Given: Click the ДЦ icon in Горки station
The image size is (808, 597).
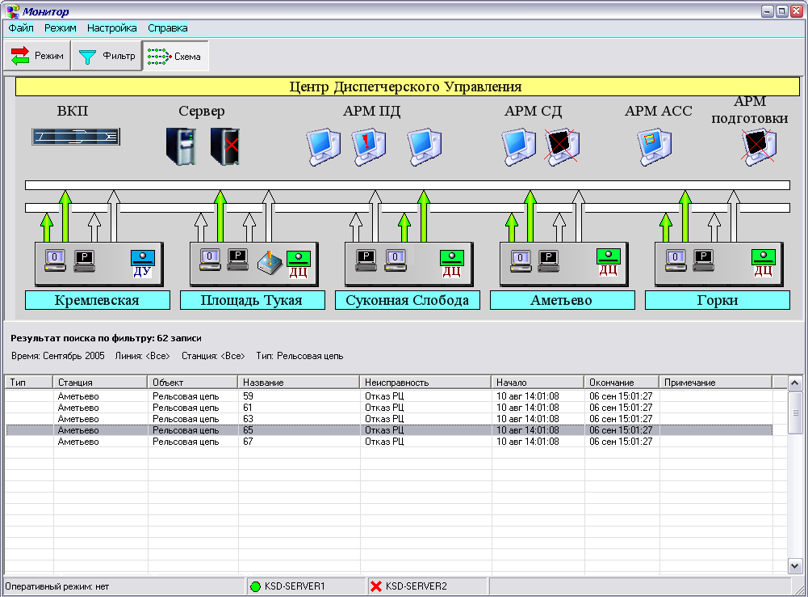Looking at the screenshot, I should (x=763, y=263).
